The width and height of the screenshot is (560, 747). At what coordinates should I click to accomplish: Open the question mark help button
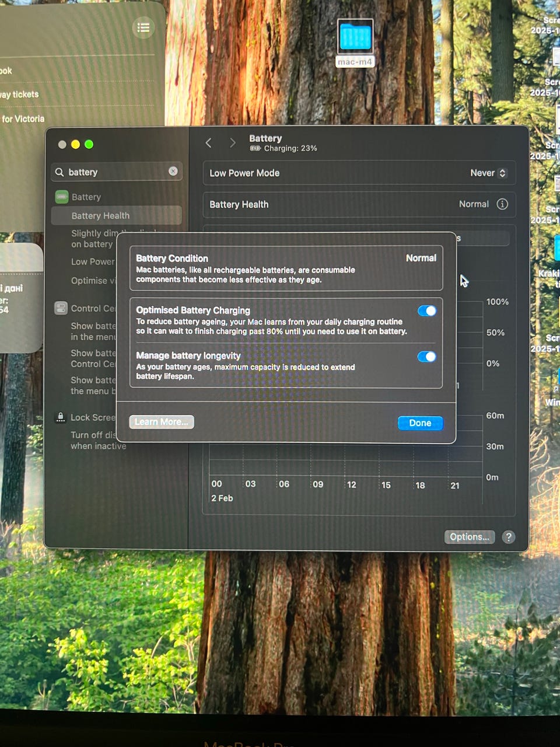pyautogui.click(x=509, y=537)
